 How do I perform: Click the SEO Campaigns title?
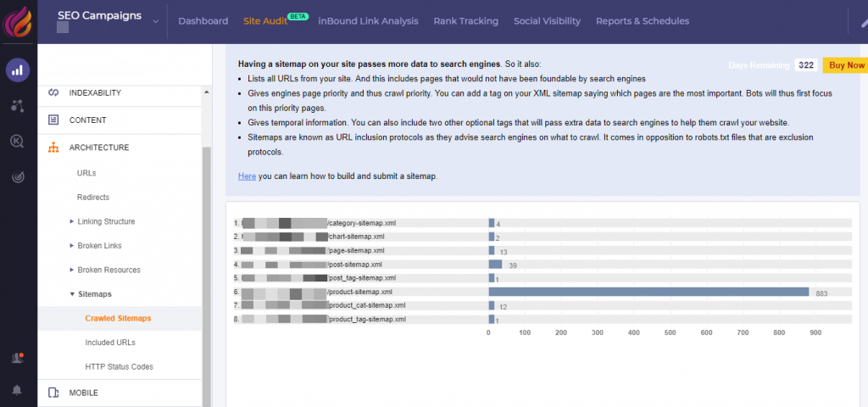100,15
